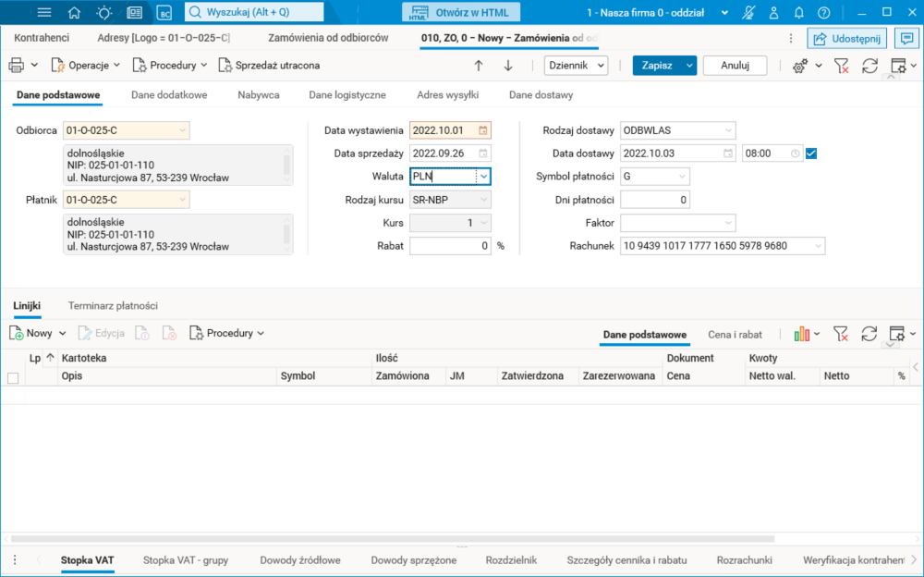Click Otwórz w HTML button

click(461, 12)
